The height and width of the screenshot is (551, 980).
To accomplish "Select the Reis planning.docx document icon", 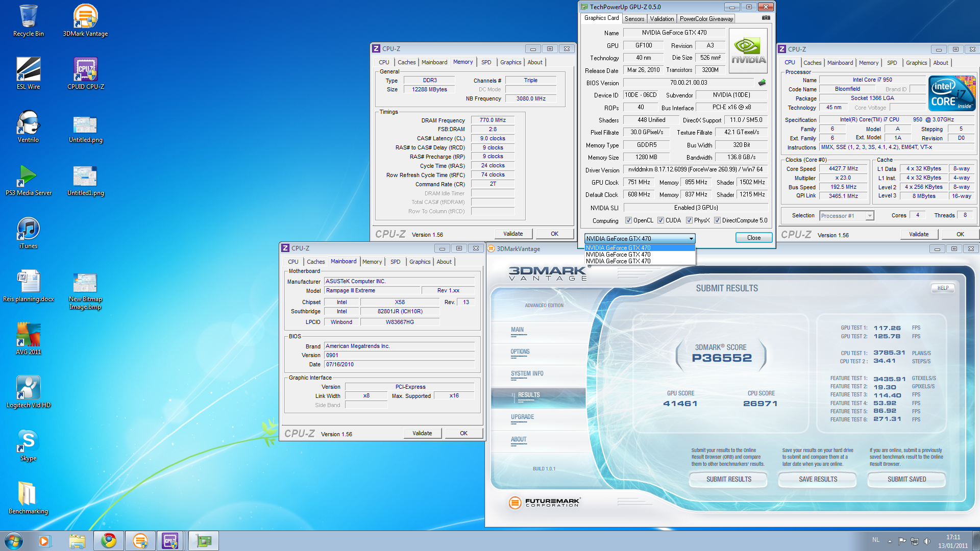I will pos(28,286).
